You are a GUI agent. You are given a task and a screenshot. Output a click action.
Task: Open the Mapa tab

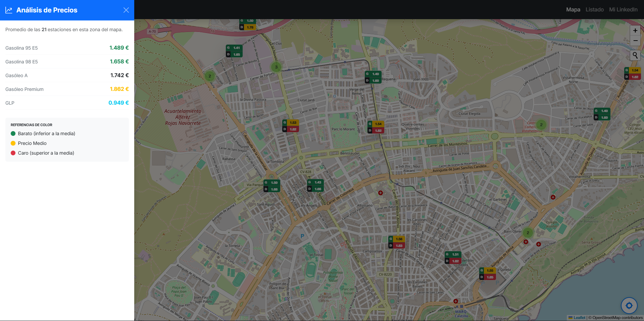(x=573, y=10)
